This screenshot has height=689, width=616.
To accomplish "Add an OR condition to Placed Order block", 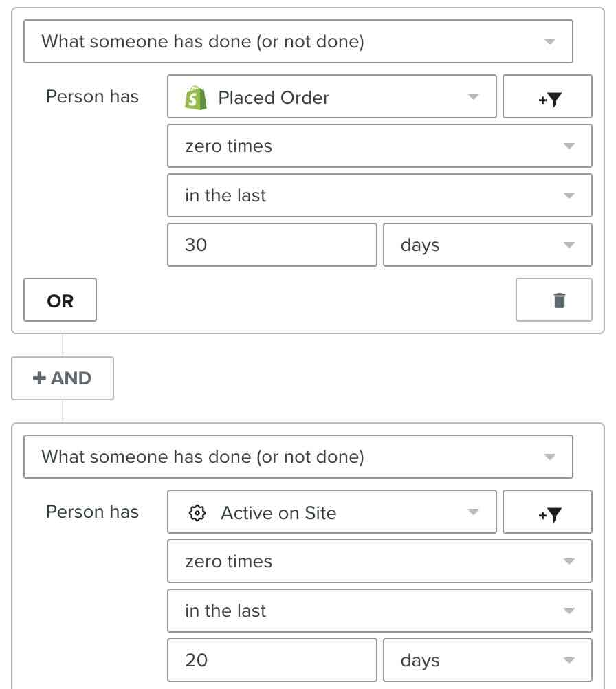I will pos(60,300).
